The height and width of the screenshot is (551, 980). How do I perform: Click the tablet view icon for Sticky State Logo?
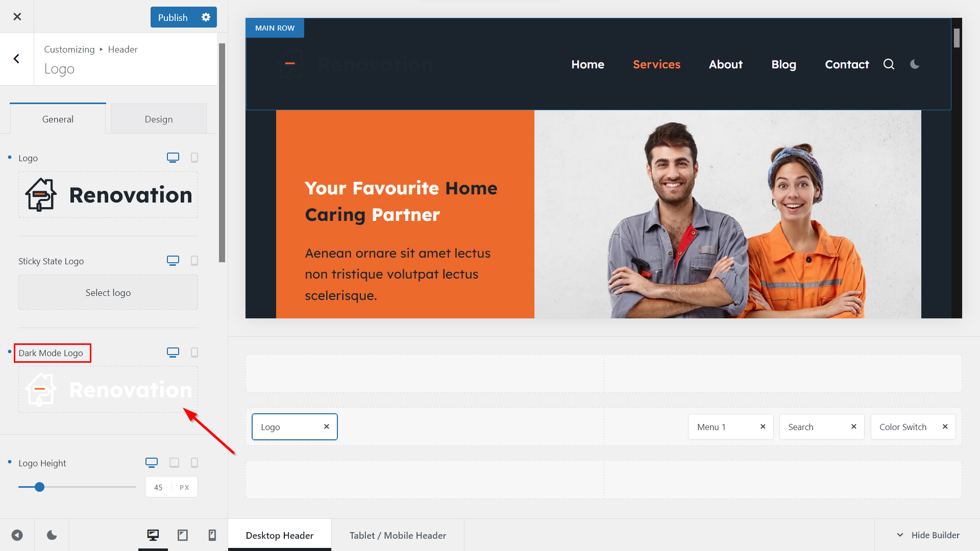coord(194,260)
